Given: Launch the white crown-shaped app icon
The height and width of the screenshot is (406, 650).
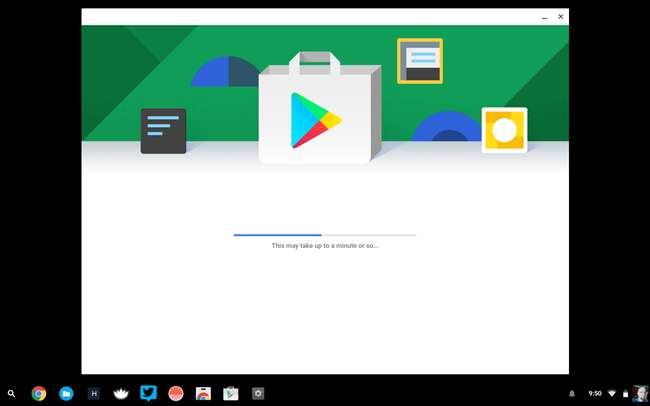Looking at the screenshot, I should click(x=121, y=394).
